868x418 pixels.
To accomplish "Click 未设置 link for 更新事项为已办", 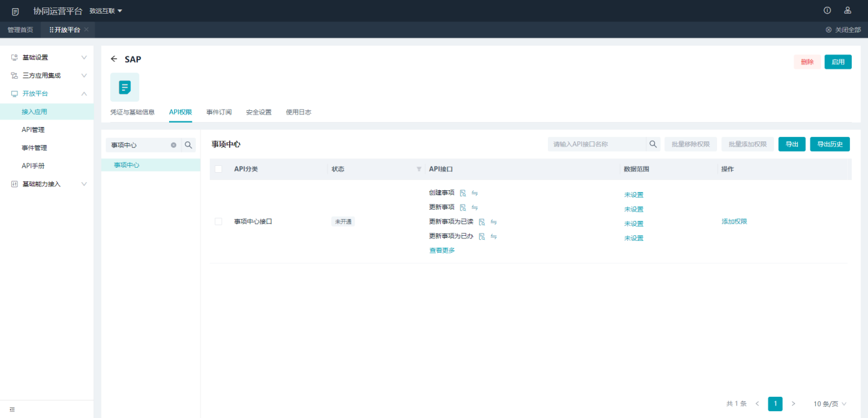I will 634,238.
